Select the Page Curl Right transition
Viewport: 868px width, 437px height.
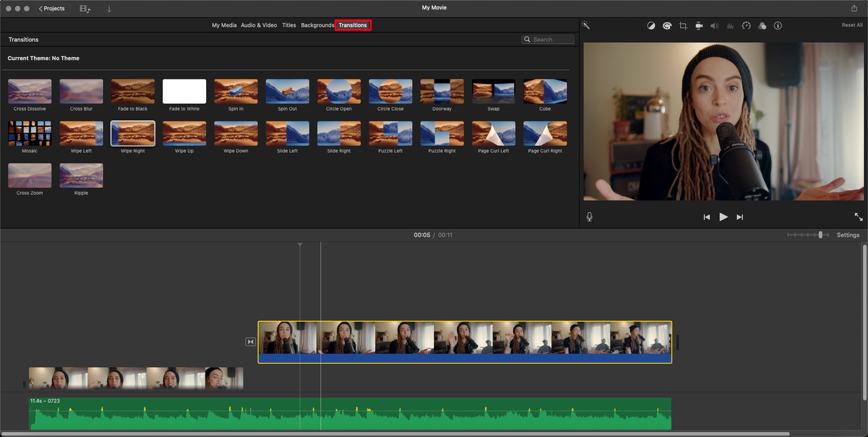click(545, 134)
